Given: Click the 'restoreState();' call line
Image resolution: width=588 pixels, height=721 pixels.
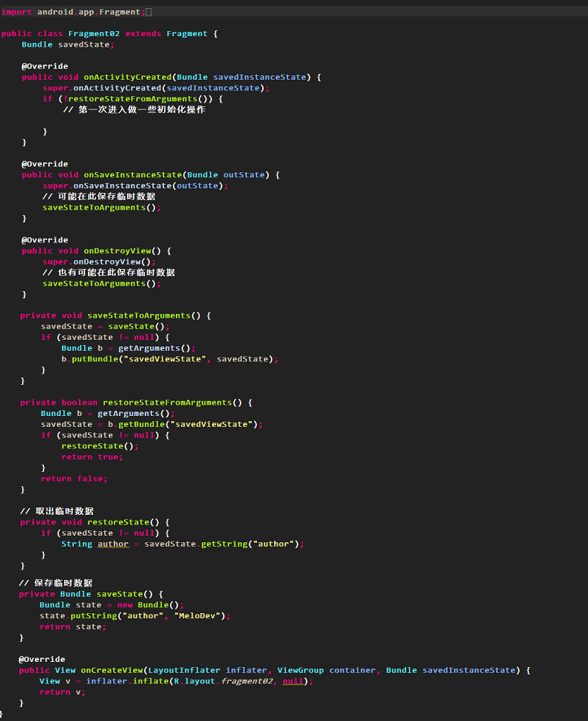Looking at the screenshot, I should point(100,446).
